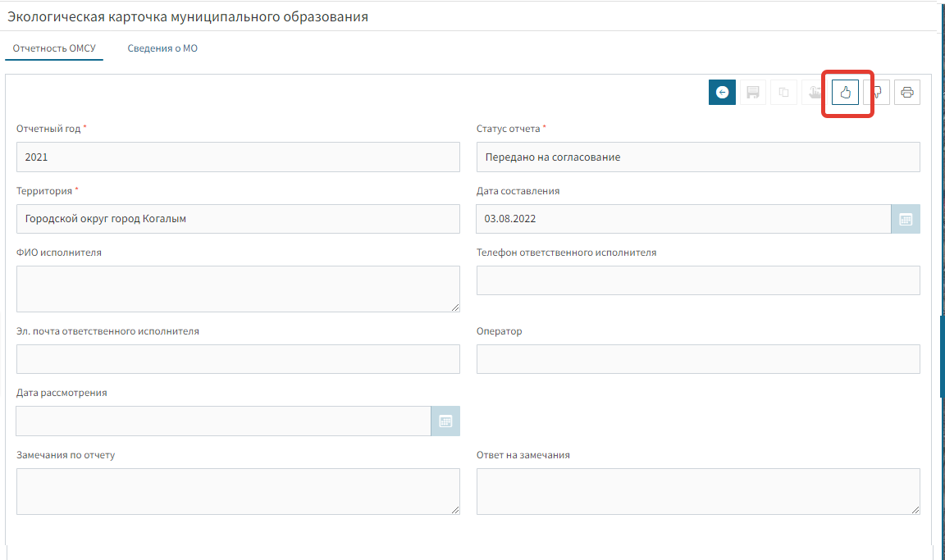945x560 pixels.
Task: Switch to the Сведения о МО tab
Action: point(162,48)
